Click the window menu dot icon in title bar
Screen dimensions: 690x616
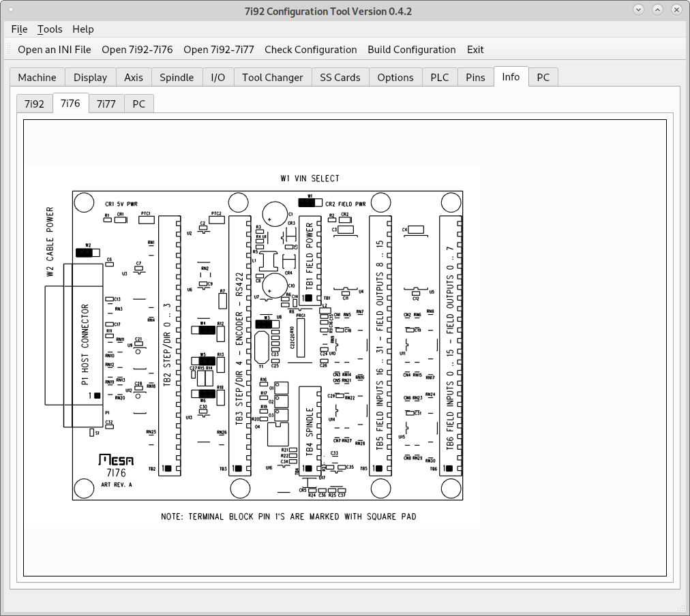click(11, 10)
